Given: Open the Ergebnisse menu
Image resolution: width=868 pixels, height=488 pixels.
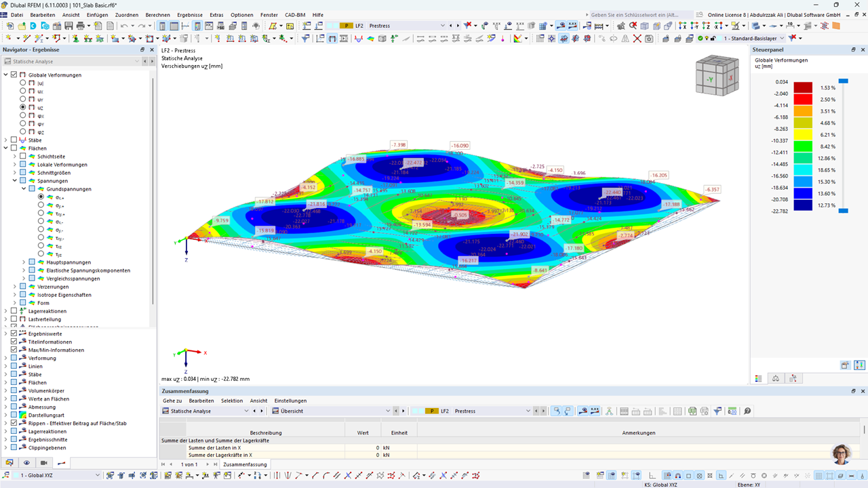Looking at the screenshot, I should click(190, 14).
